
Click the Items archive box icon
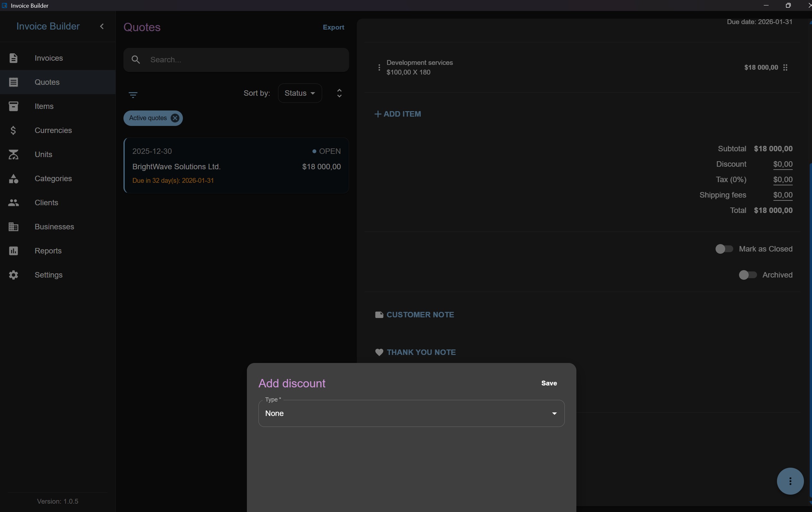13,106
